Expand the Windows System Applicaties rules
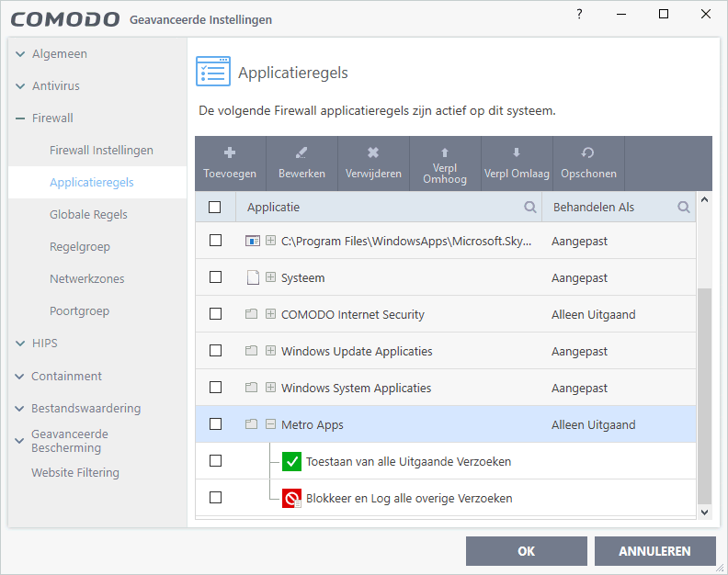Viewport: 728px width, 575px height. (x=270, y=387)
